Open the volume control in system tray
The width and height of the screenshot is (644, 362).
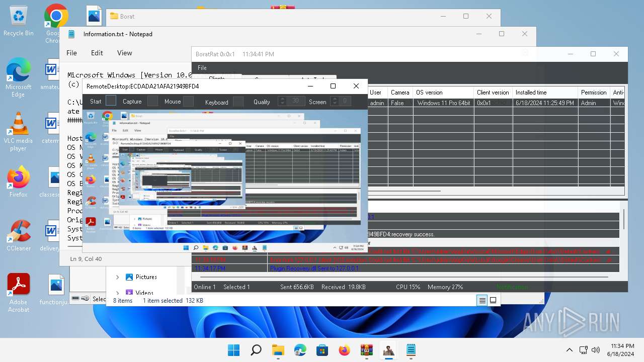coord(596,350)
